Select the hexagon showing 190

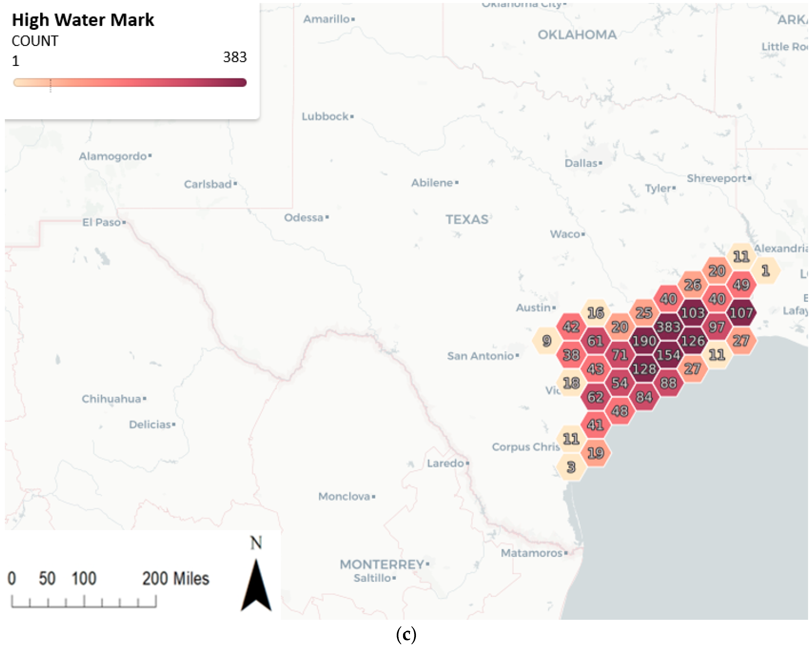[644, 341]
